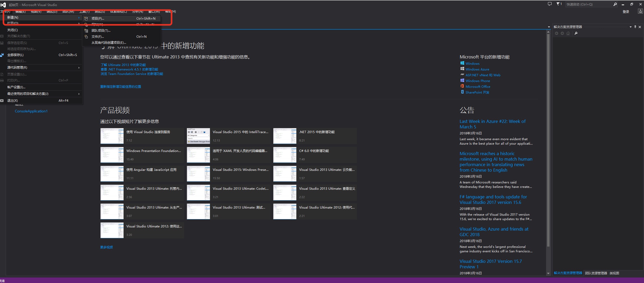
Task: Click the account avatar icon
Action: (640, 12)
